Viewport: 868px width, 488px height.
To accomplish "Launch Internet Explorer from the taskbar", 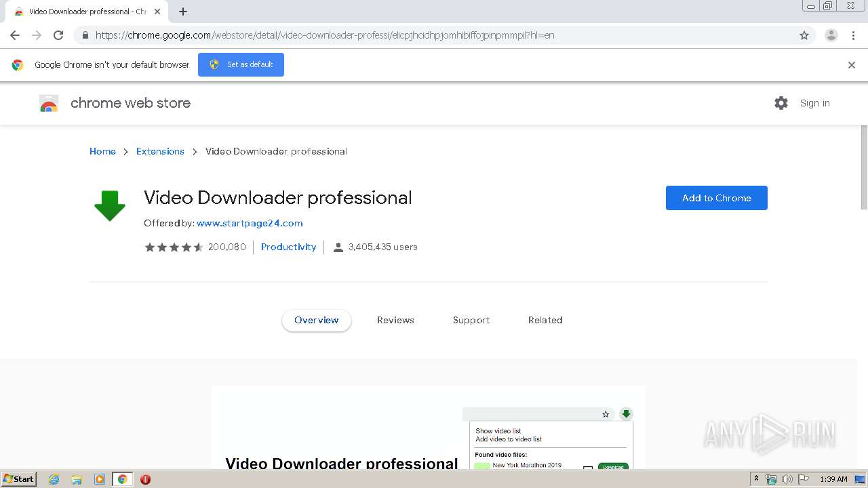I will (54, 479).
